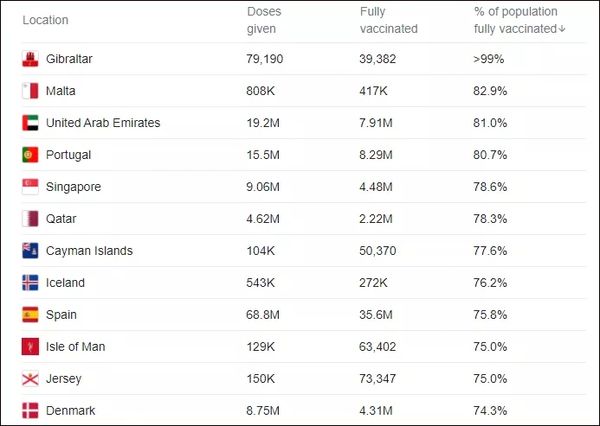Click Malta's 82.9% vaccinated value
The image size is (600, 426).
[490, 91]
